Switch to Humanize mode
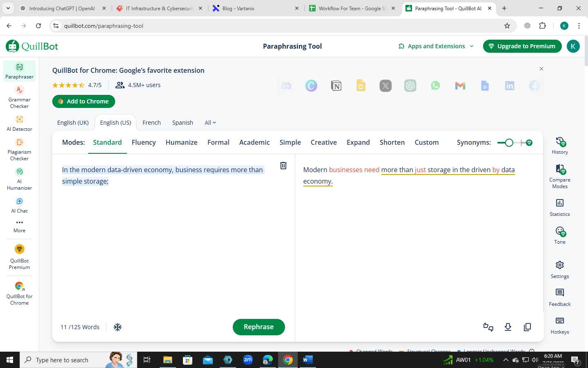 pyautogui.click(x=181, y=142)
